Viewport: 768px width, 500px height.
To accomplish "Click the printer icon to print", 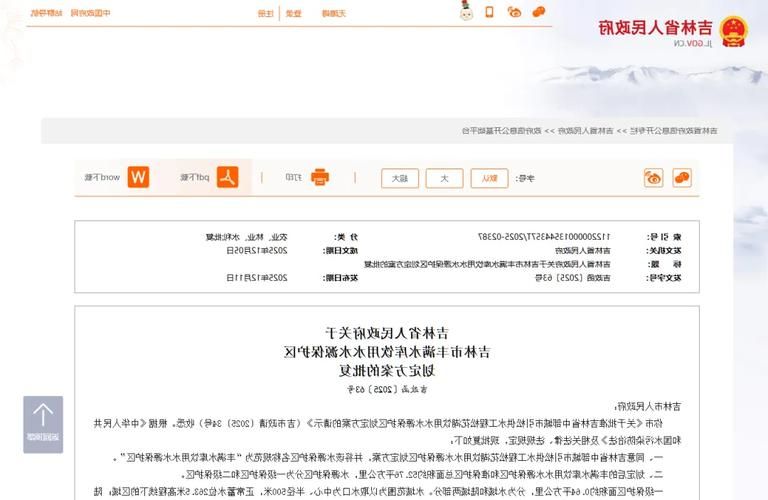I will 320,177.
